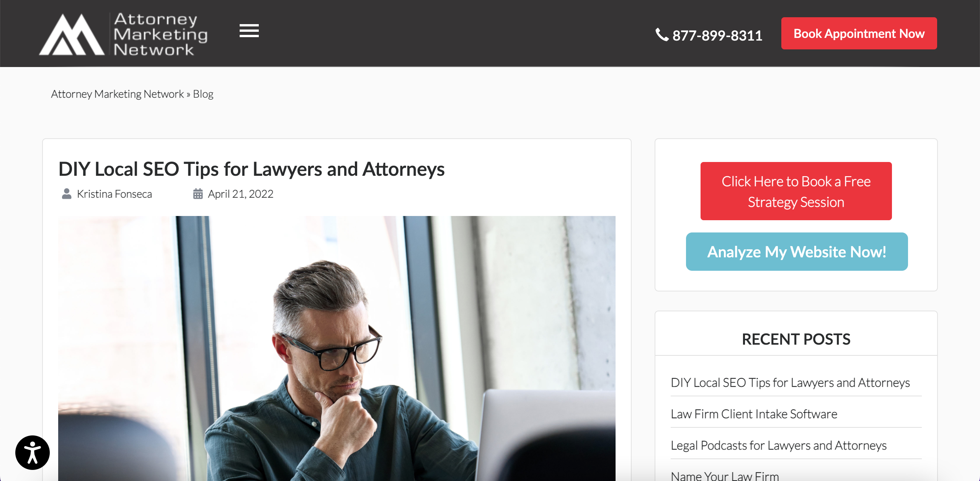Open Law Firm Client Intake Software post

[754, 414]
